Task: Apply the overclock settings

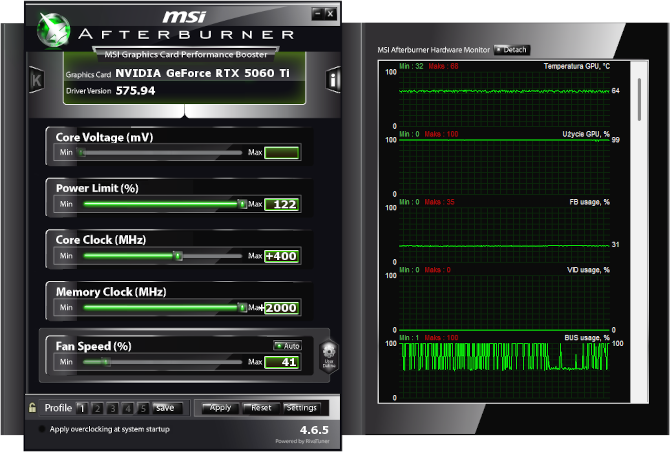Action: (219, 408)
